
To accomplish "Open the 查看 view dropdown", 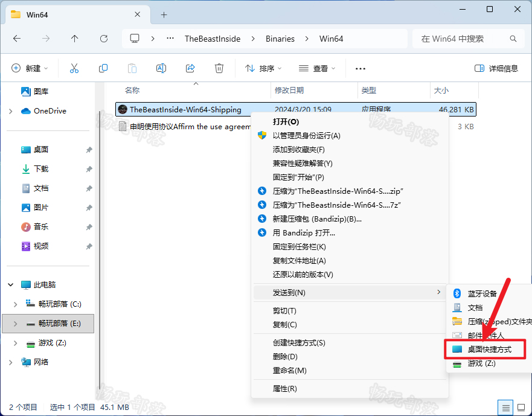I will [317, 69].
